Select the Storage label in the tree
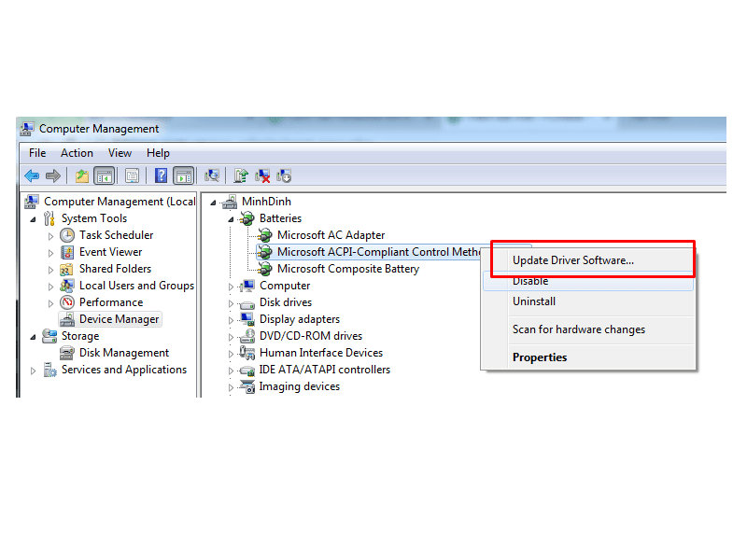 pyautogui.click(x=80, y=336)
